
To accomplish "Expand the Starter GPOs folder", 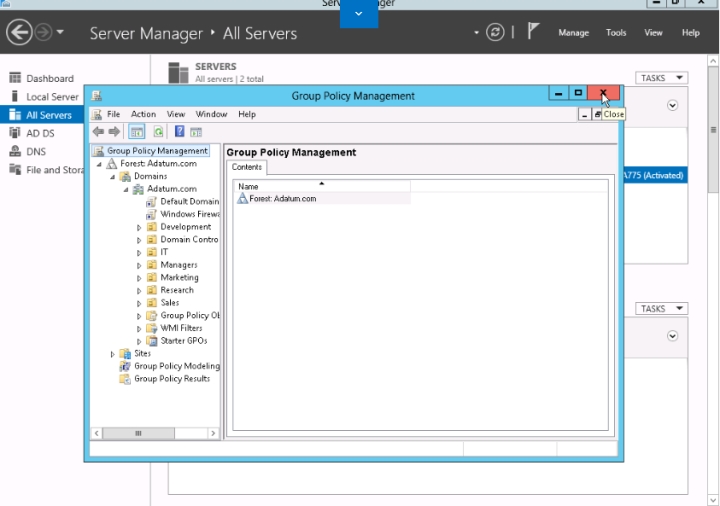I will point(140,341).
